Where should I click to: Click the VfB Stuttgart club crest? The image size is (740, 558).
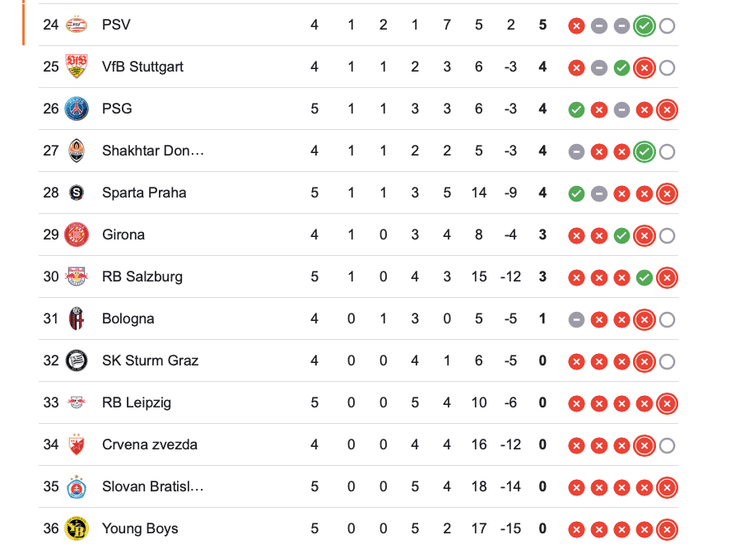click(77, 67)
